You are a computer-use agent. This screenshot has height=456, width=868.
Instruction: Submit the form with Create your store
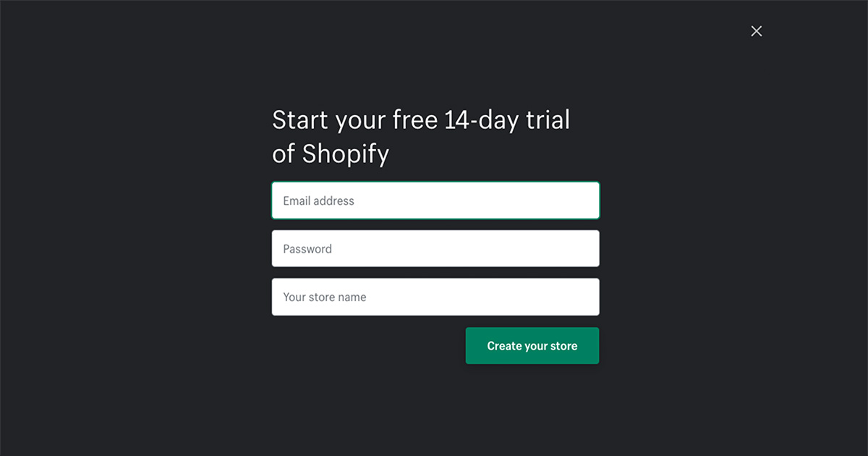click(532, 346)
